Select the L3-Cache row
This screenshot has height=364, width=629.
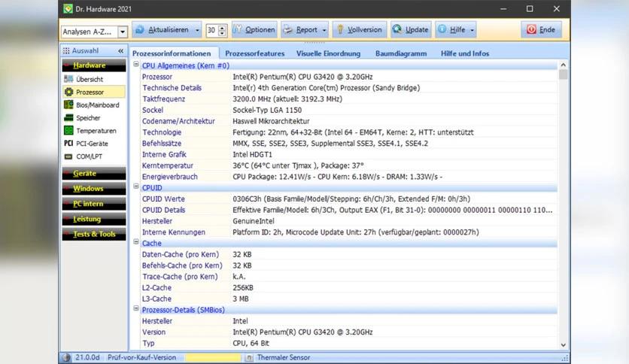point(348,299)
